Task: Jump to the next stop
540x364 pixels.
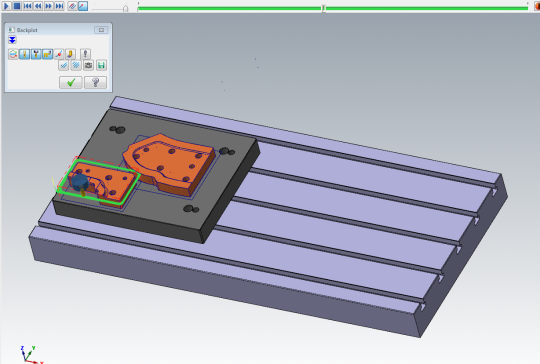Action: (60, 6)
